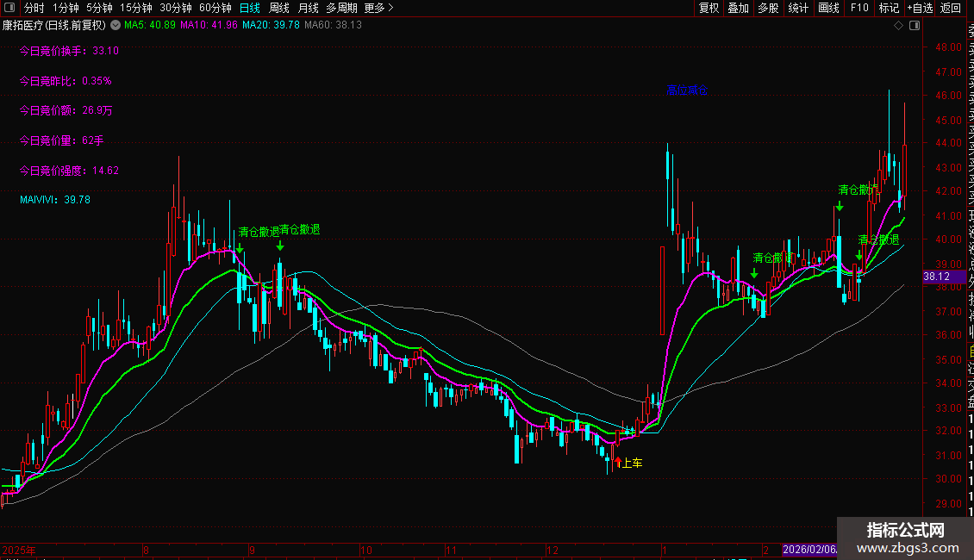Click the 返回 back button
The image size is (974, 560).
(x=951, y=8)
